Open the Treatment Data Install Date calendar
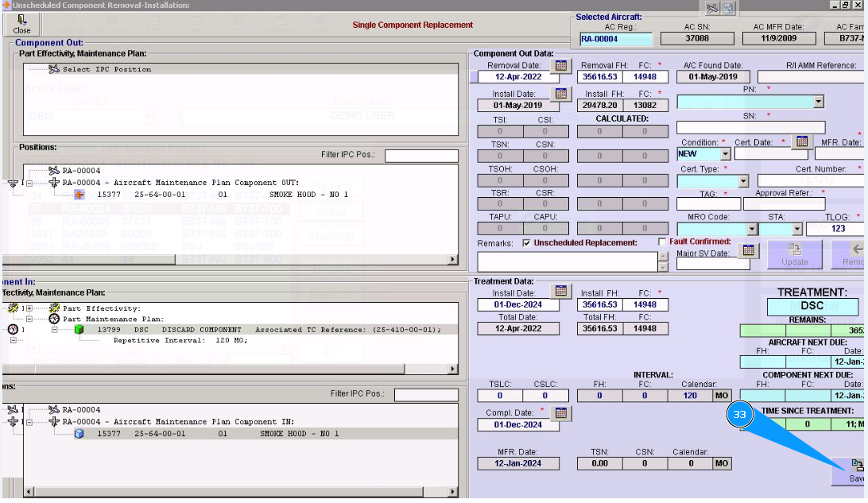This screenshot has width=868, height=503. click(562, 292)
